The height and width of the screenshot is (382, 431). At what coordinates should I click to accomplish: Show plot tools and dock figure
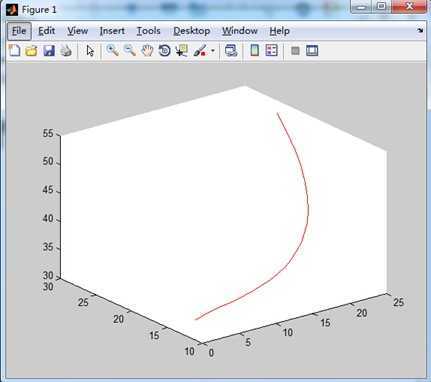(312, 51)
